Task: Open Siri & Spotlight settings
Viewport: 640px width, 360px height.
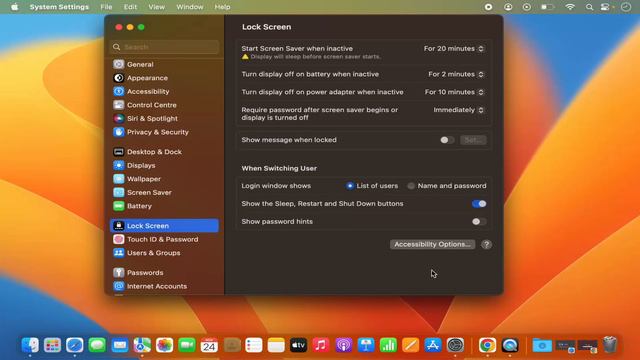Action: [164, 118]
